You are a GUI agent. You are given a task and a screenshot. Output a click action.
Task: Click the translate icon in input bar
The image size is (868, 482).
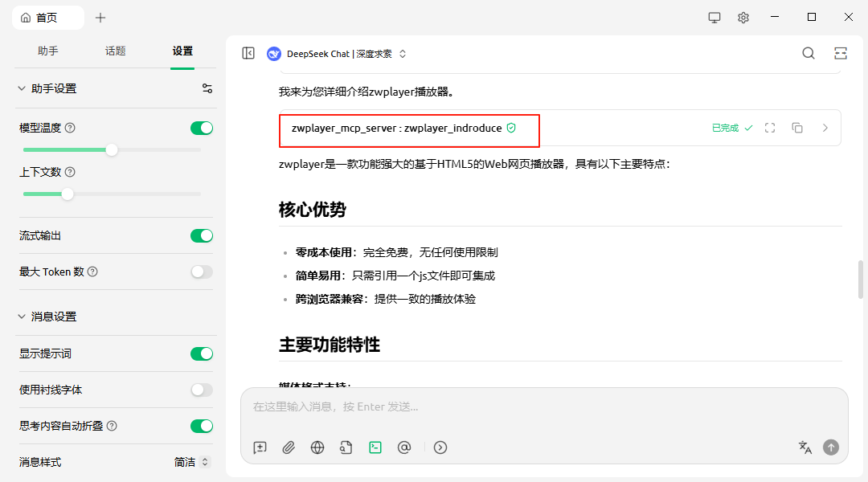coord(805,447)
